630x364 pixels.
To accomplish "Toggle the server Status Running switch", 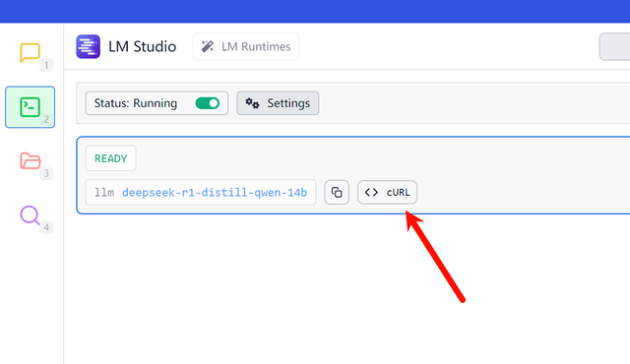I will pos(208,103).
